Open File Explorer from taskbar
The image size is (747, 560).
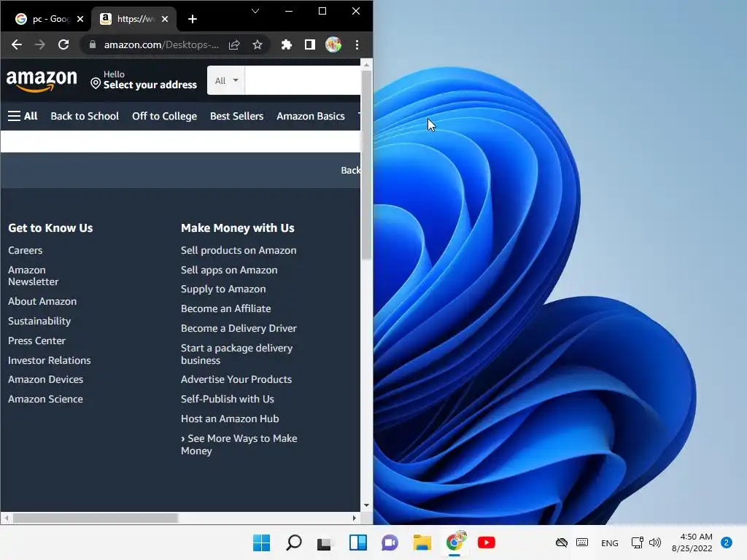(x=422, y=542)
